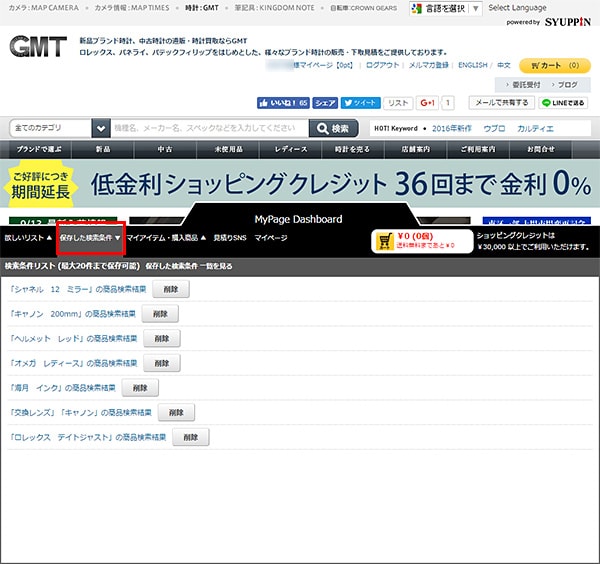The height and width of the screenshot is (564, 600).
Task: Open the ブランドで選ぶ nav menu
Action: click(x=39, y=149)
